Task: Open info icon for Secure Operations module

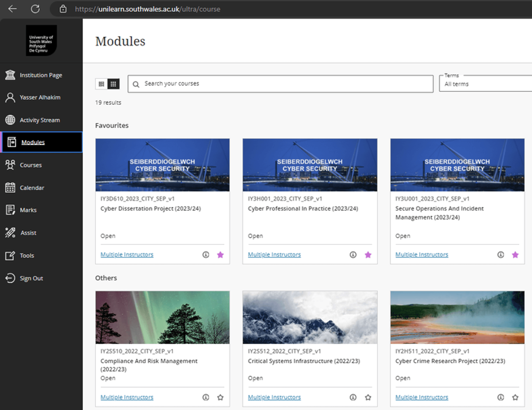Action: pyautogui.click(x=500, y=254)
